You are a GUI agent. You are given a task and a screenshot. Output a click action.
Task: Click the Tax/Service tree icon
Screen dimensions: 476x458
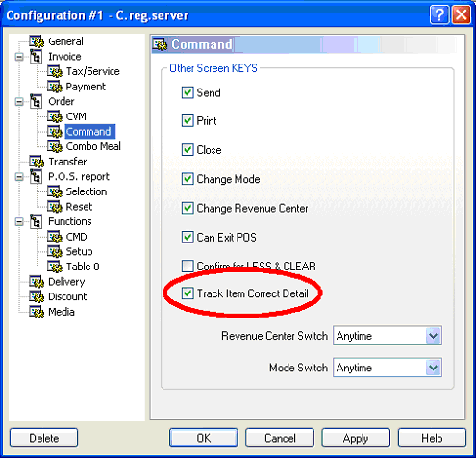[55, 71]
